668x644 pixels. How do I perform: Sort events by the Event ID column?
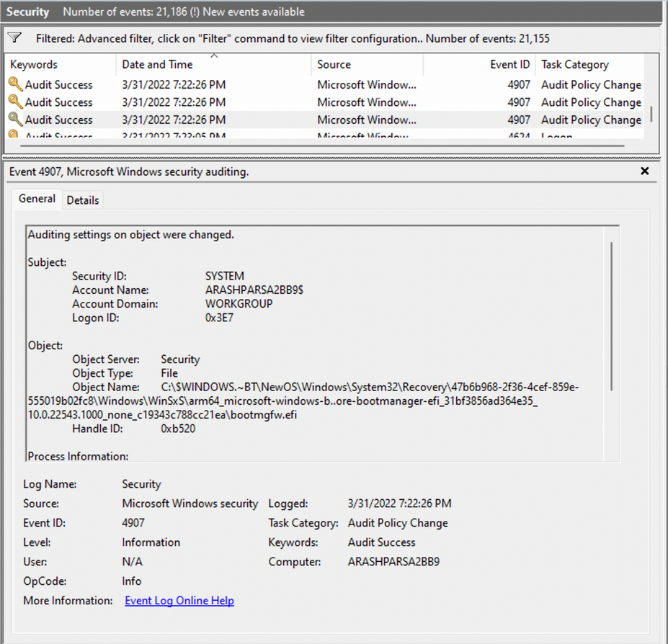(x=509, y=64)
